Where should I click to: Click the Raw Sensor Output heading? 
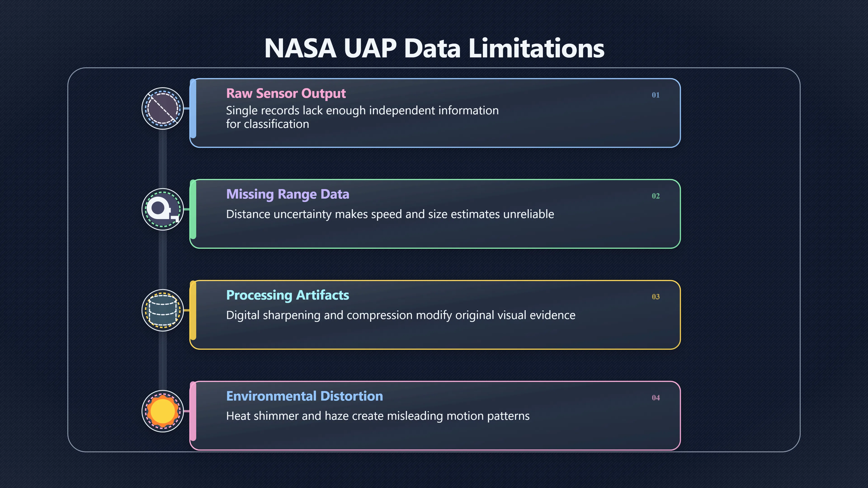(x=286, y=93)
